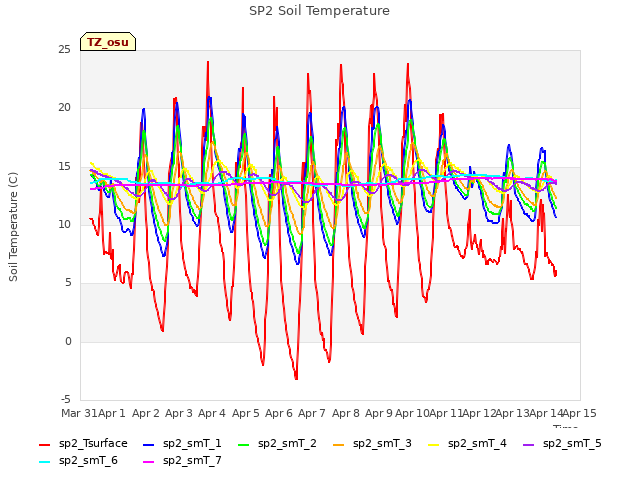
Task: Click the TZ_osu annotation label
Action: click(x=108, y=42)
